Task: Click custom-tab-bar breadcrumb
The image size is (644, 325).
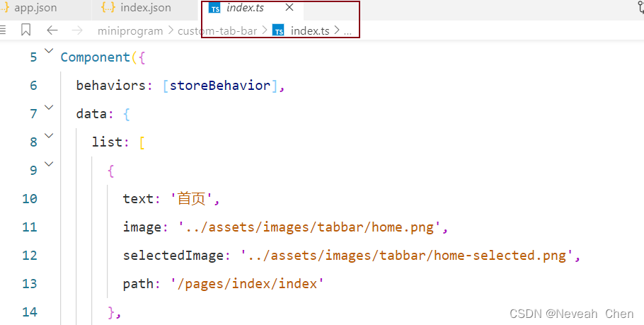Action: pyautogui.click(x=217, y=31)
